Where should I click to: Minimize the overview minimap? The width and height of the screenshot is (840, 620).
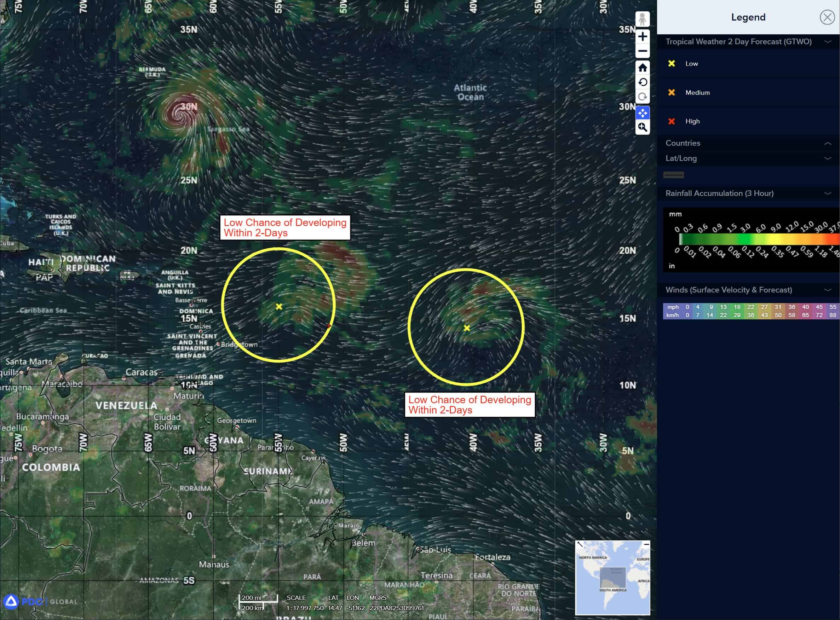point(646,544)
